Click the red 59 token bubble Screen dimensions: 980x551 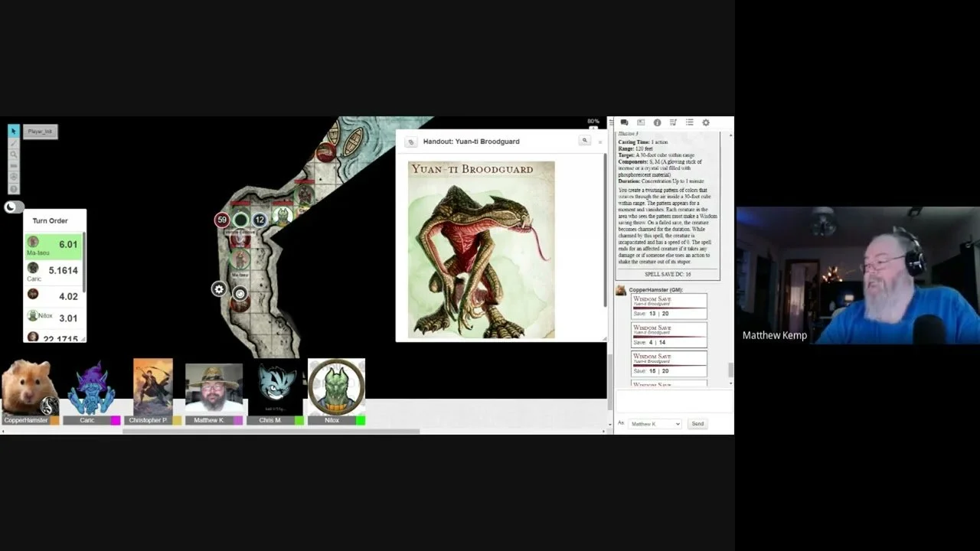(x=222, y=220)
